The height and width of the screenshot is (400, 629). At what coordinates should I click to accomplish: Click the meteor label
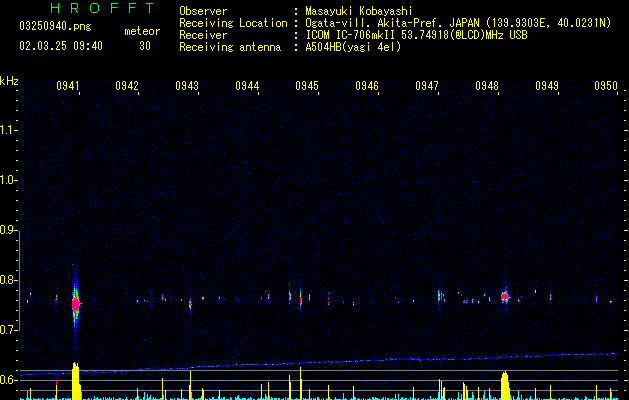[142, 31]
